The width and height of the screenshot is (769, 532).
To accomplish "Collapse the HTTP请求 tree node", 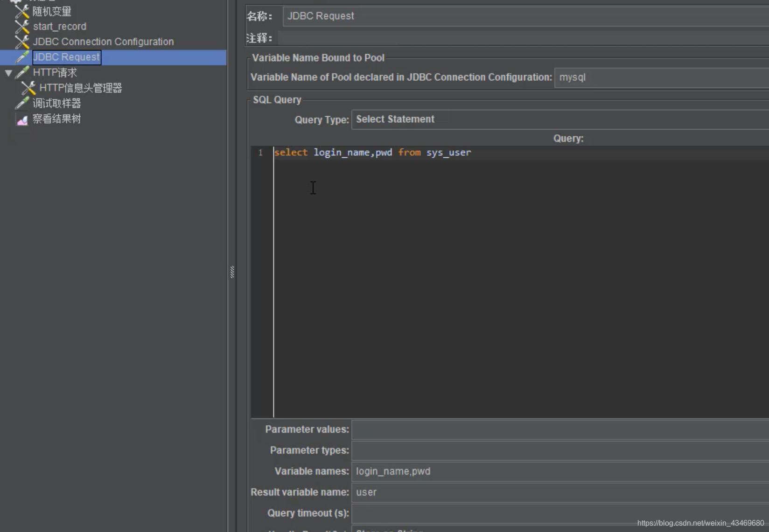I will click(8, 73).
